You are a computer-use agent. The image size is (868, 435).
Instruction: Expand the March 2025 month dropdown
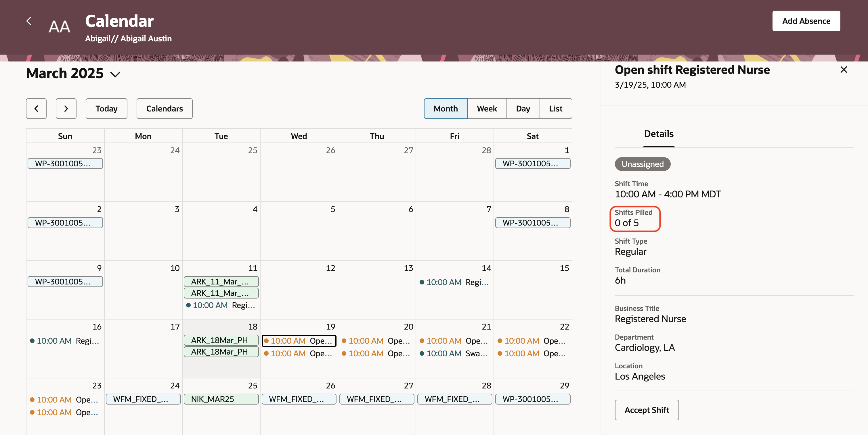(115, 74)
